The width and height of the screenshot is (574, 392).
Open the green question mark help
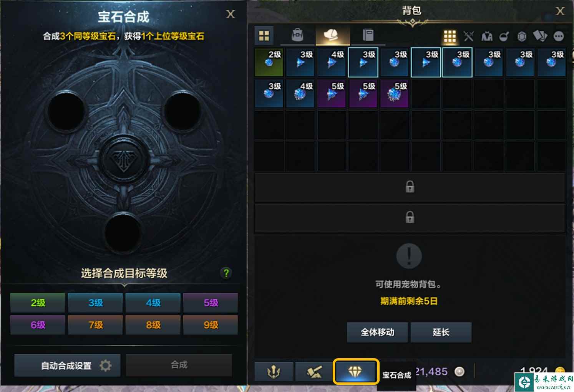click(226, 273)
